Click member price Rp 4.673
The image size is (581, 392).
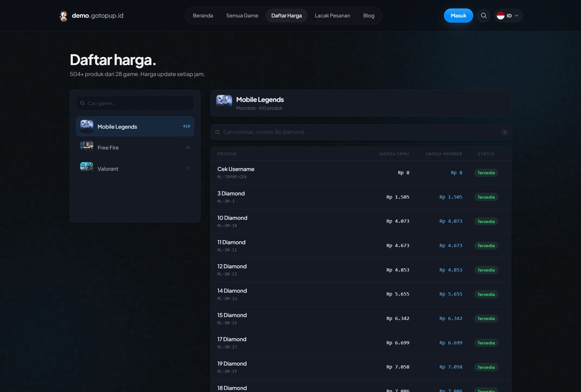pyautogui.click(x=451, y=246)
